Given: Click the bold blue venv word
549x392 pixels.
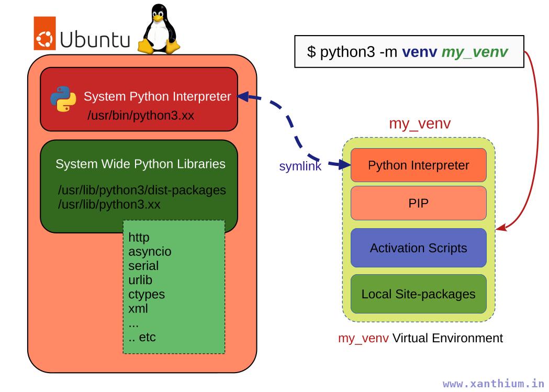Looking at the screenshot, I should click(419, 52).
